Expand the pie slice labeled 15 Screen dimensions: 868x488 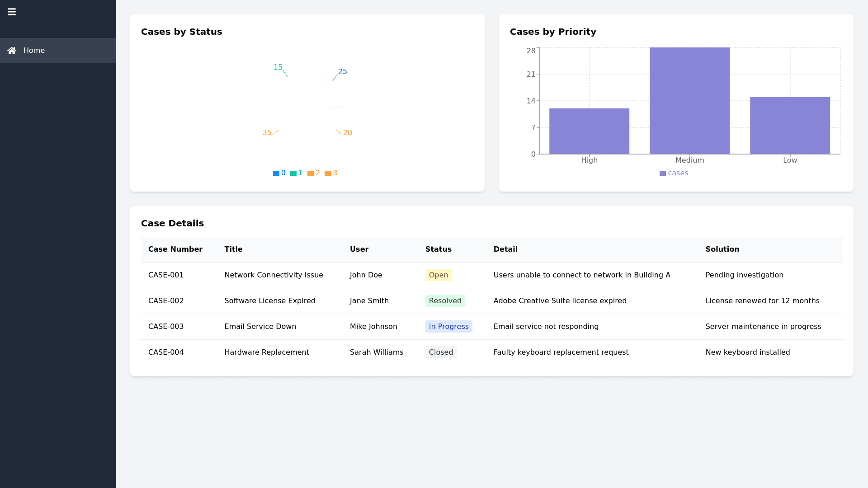pyautogui.click(x=295, y=88)
